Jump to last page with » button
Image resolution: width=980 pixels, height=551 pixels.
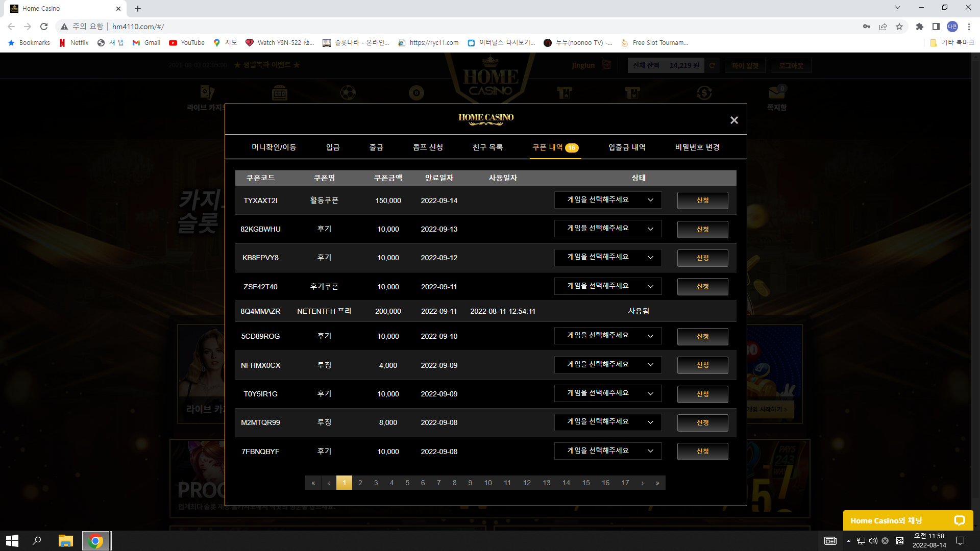click(657, 483)
